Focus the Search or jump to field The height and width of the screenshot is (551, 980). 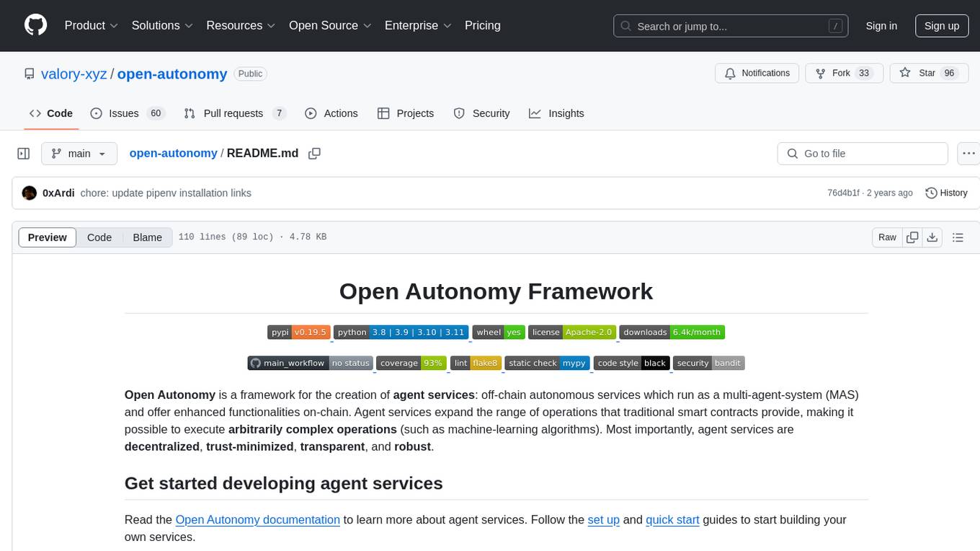click(732, 26)
